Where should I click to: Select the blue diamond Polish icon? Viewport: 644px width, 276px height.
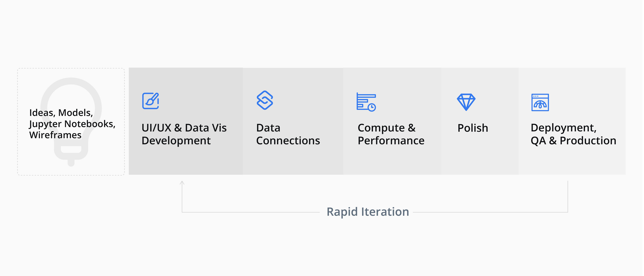pos(466,102)
